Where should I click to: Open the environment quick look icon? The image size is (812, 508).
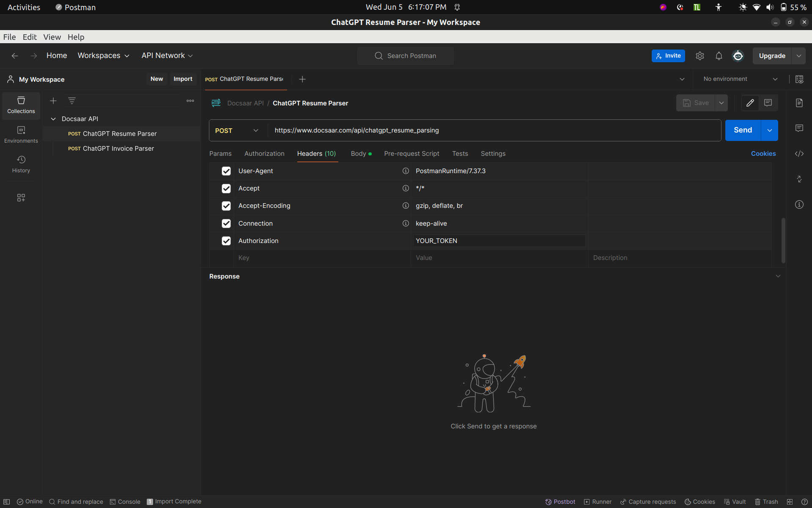(799, 79)
